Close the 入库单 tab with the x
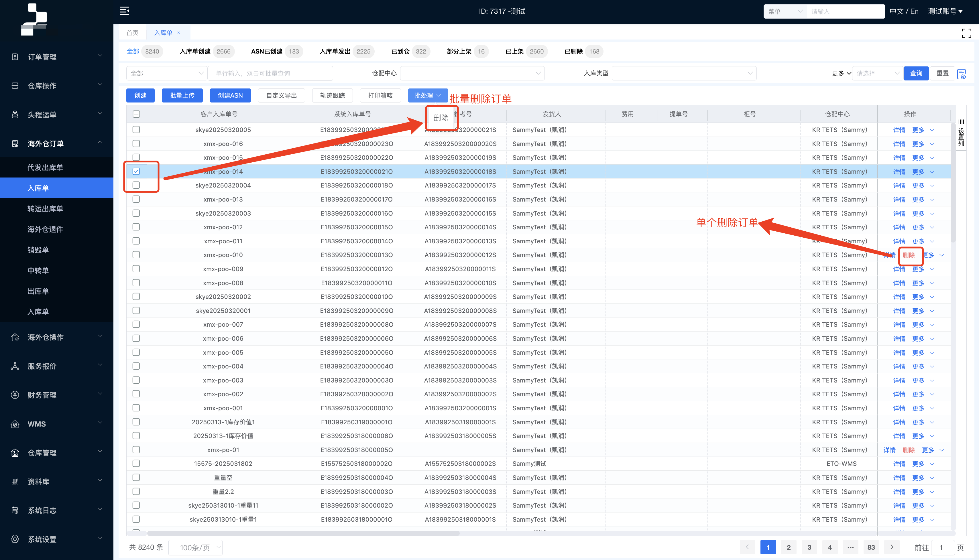The height and width of the screenshot is (560, 979). (178, 33)
